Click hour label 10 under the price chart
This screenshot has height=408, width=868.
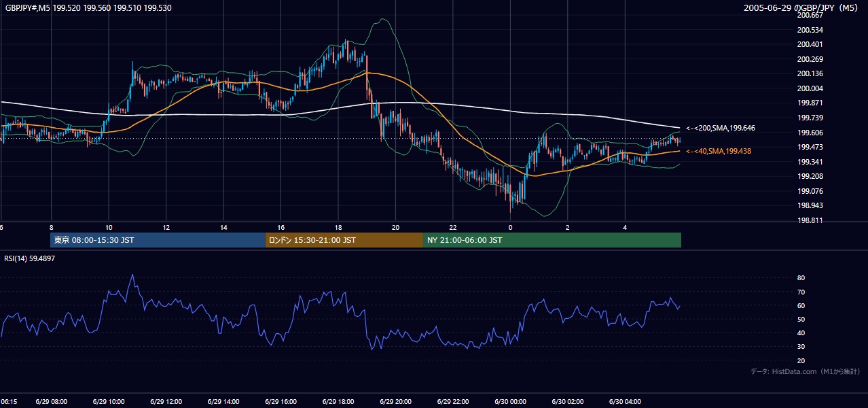tap(109, 228)
